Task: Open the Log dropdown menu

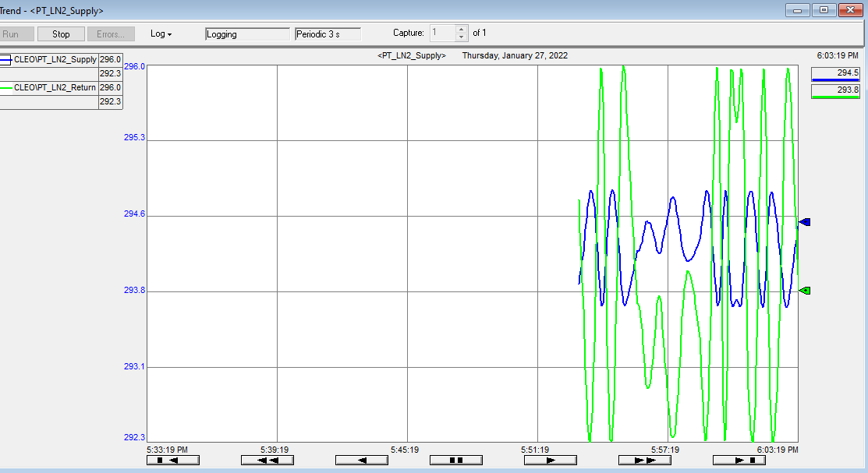Action: [x=161, y=34]
